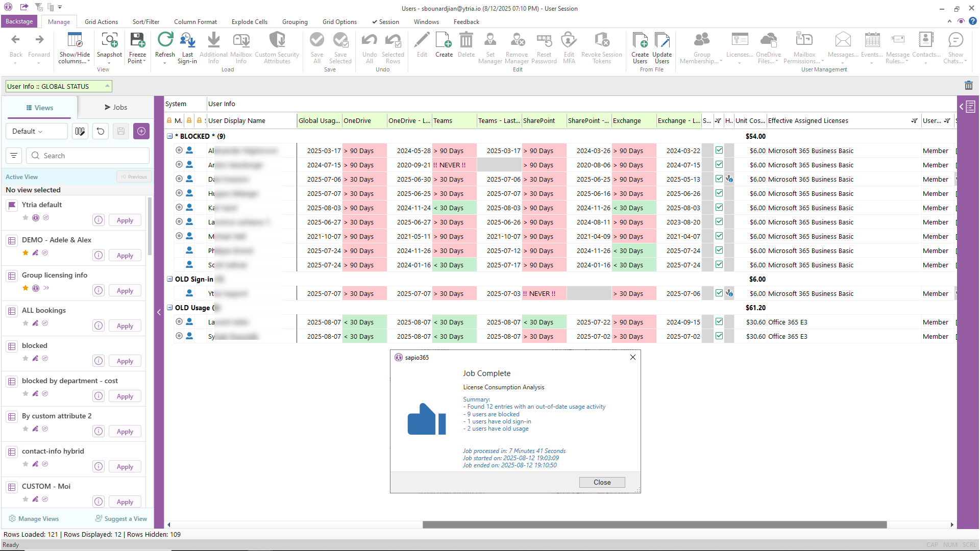Click Manage Views link
The image size is (980, 551).
[34, 519]
